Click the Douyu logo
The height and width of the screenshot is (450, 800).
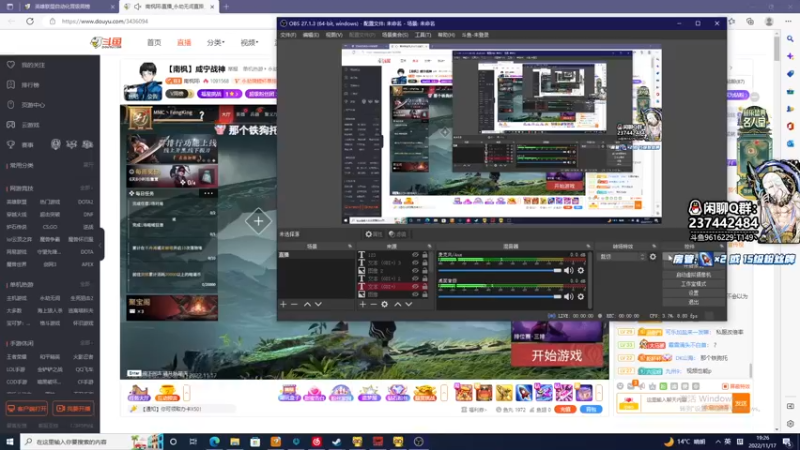[106, 42]
